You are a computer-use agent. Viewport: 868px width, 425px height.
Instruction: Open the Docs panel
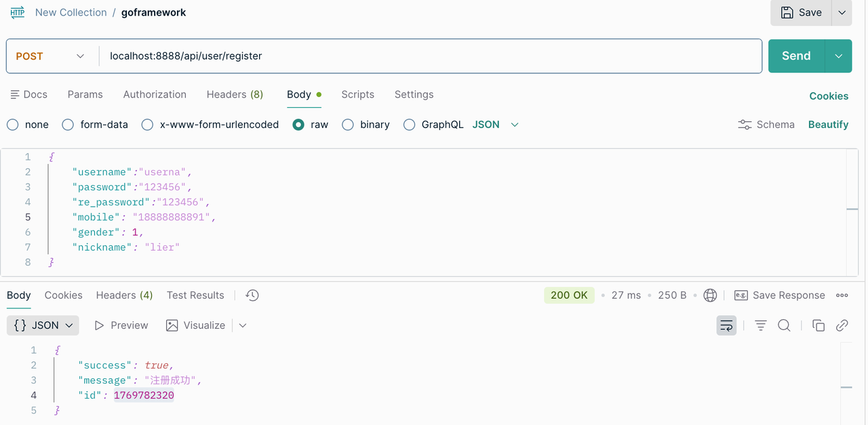28,94
